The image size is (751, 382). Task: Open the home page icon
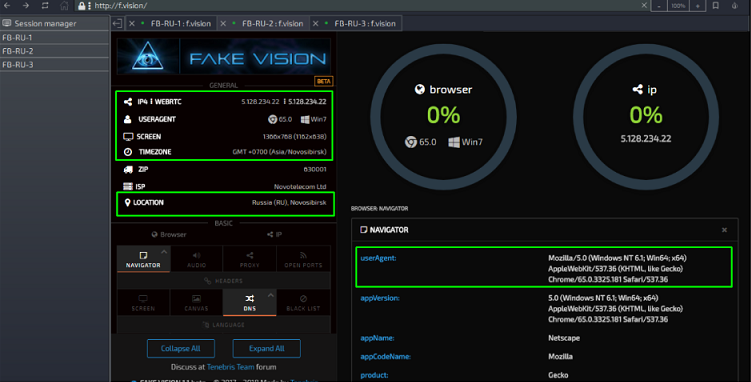[64, 6]
